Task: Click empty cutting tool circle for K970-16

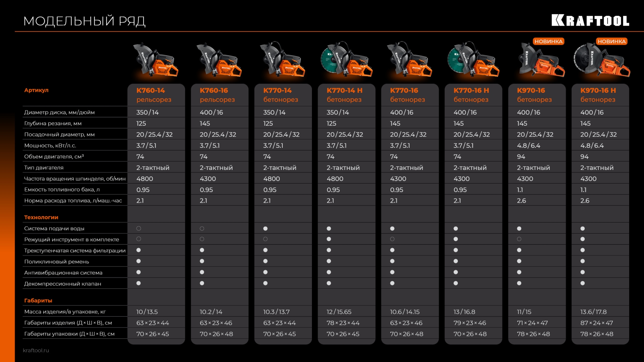Action: tap(519, 239)
